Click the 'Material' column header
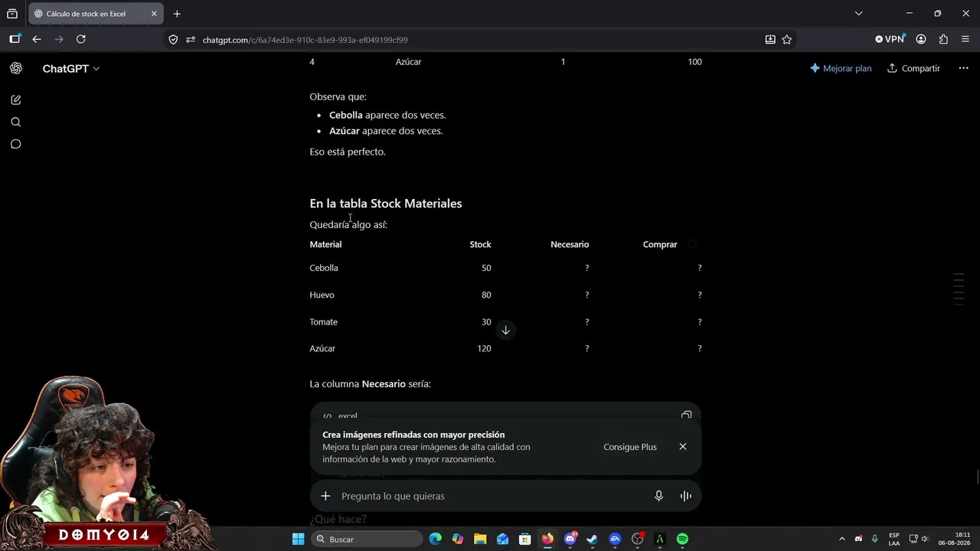This screenshot has width=980, height=551. point(325,244)
